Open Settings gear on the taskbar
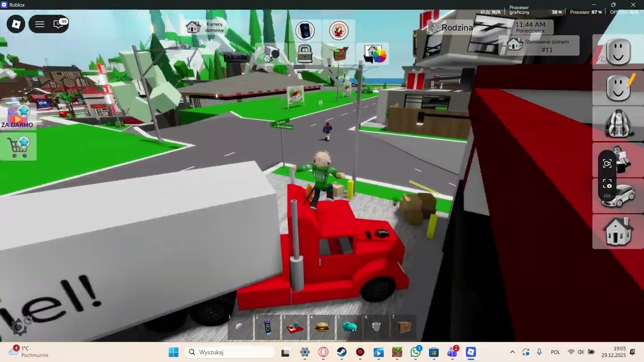The height and width of the screenshot is (362, 644). pyautogui.click(x=305, y=352)
